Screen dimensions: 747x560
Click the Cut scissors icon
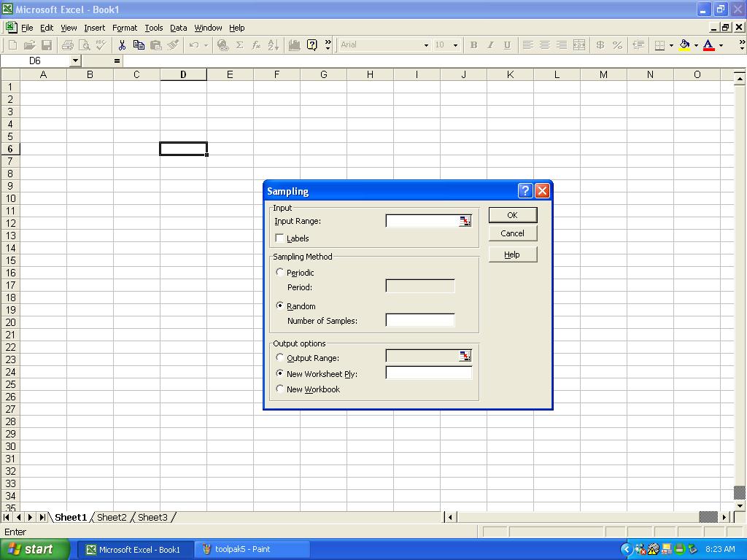(x=122, y=45)
